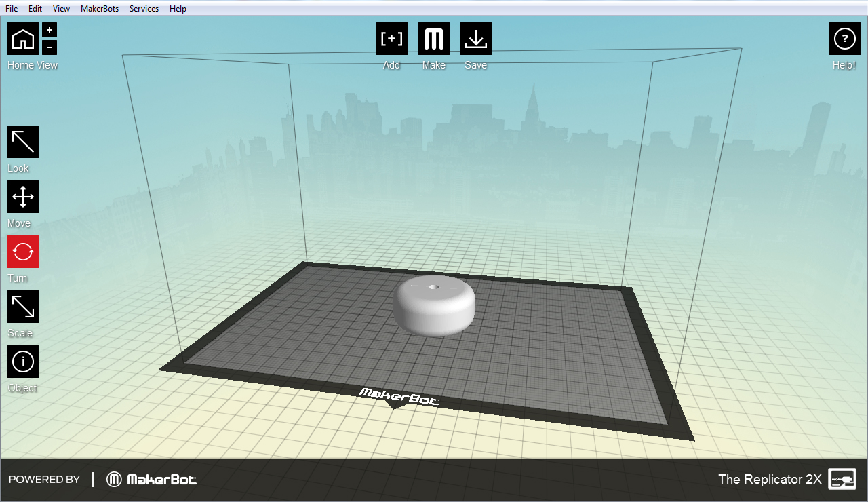The image size is (868, 502).
Task: Select the Turn rotate tool
Action: 23,252
